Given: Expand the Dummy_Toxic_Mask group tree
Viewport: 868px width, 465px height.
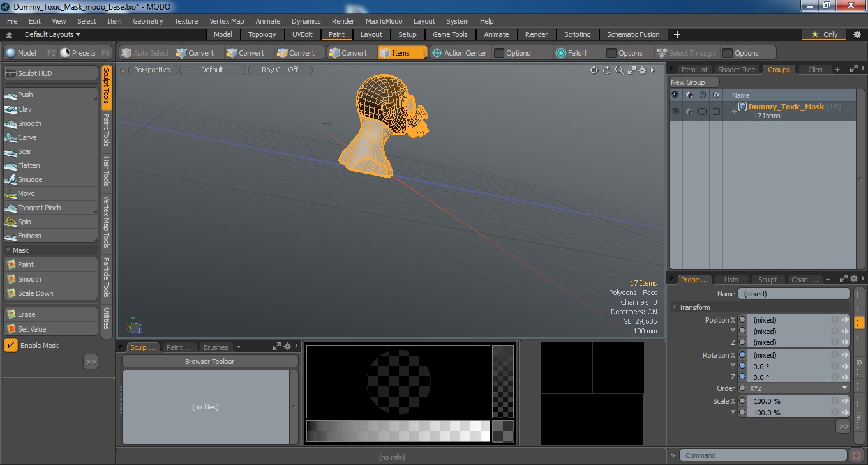Looking at the screenshot, I should coord(734,111).
